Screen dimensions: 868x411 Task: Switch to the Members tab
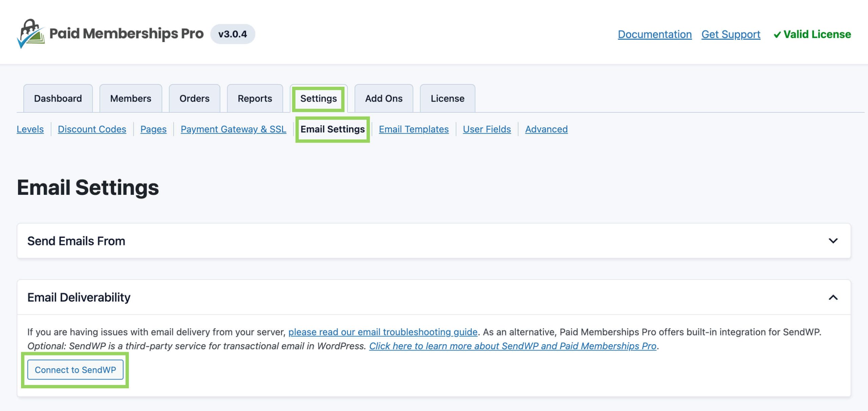pos(131,99)
